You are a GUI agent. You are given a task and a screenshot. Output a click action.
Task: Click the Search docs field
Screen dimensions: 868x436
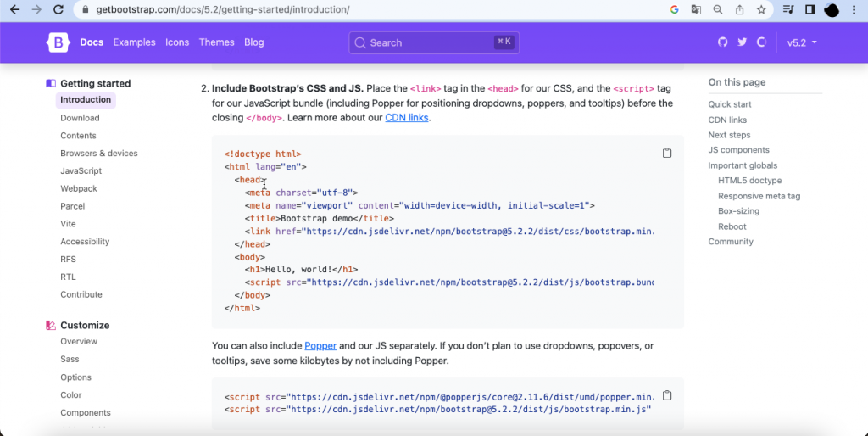(434, 42)
